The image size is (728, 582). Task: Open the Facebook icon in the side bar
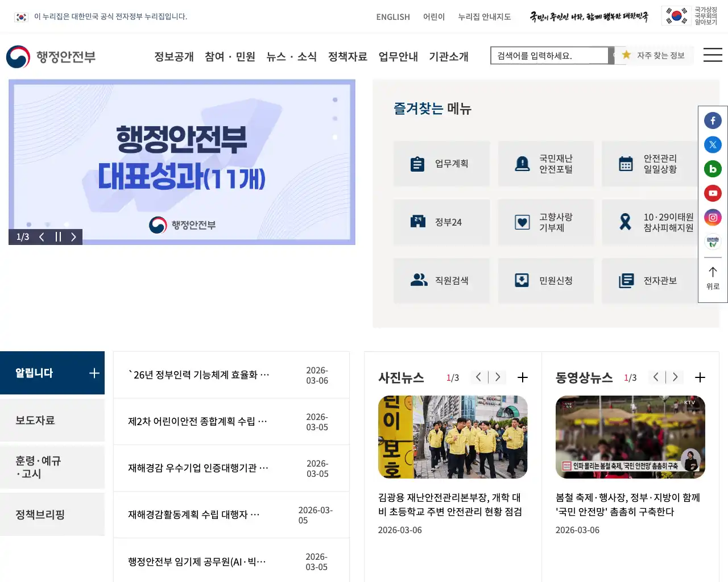point(713,120)
